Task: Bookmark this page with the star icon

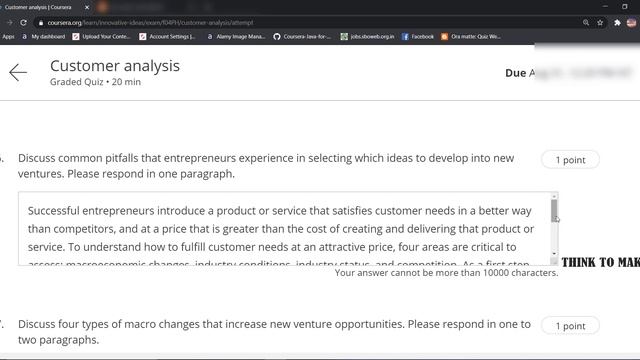Action: (600, 23)
